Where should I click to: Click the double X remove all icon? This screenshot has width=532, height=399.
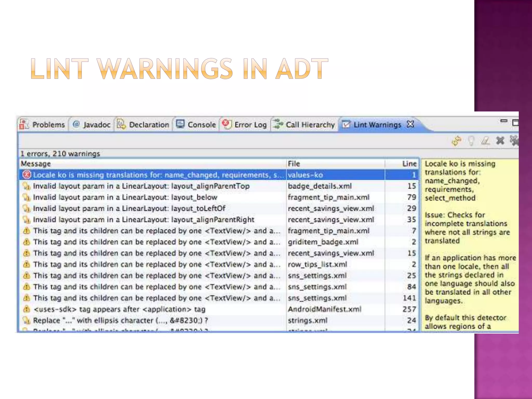(x=514, y=141)
